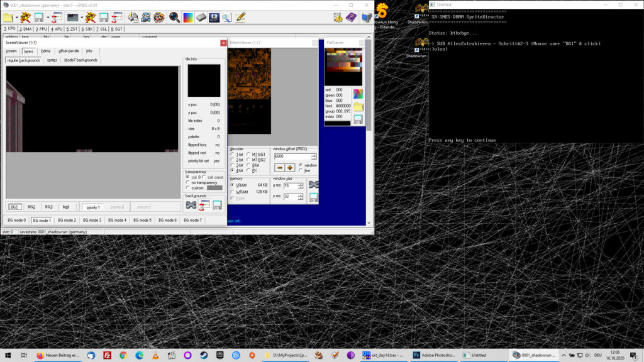
Task: Click the gamepad icon in MemViewer
Action: pyautogui.click(x=313, y=184)
